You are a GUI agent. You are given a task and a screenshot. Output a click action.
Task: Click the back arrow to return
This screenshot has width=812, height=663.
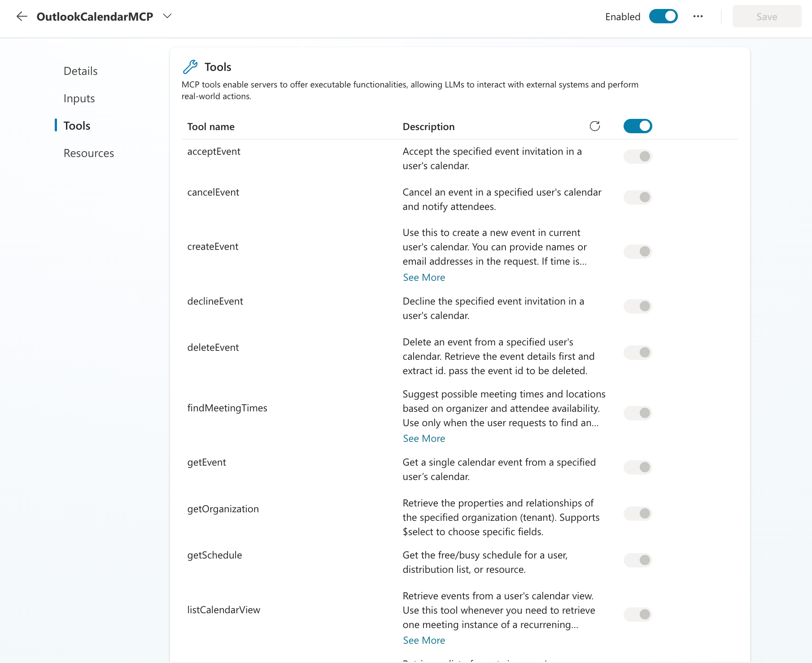22,16
